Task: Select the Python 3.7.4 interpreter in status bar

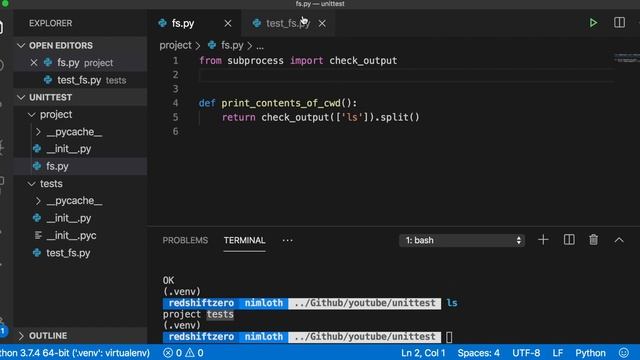Action: [75, 353]
